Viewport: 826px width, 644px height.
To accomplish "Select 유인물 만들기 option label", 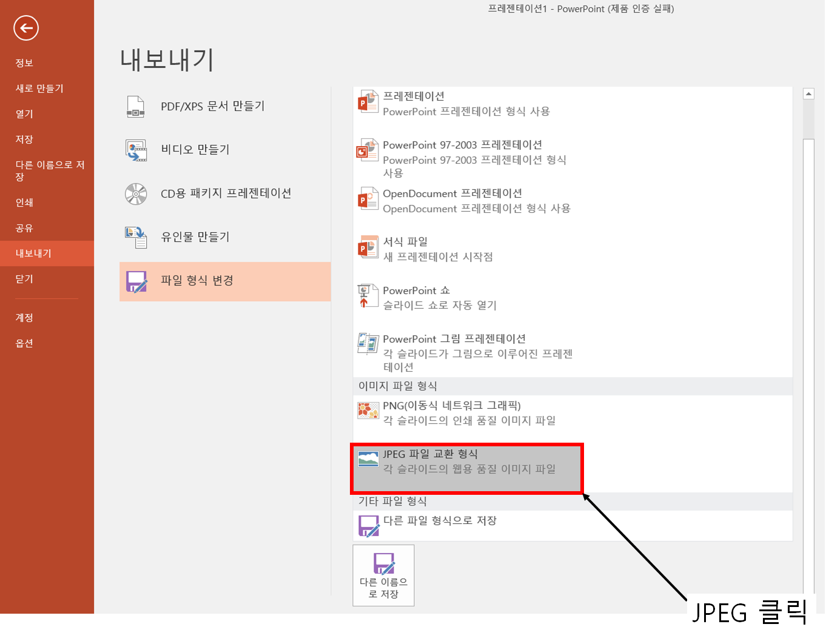I will 195,237.
